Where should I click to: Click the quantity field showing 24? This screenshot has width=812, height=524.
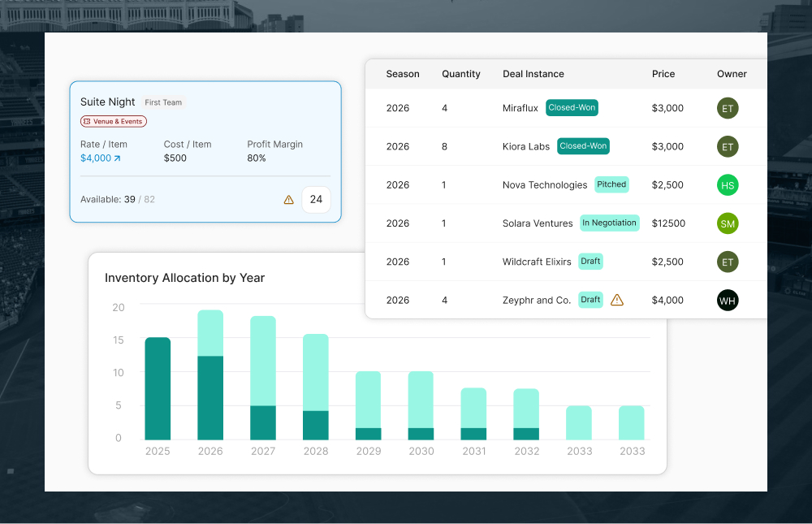(316, 198)
